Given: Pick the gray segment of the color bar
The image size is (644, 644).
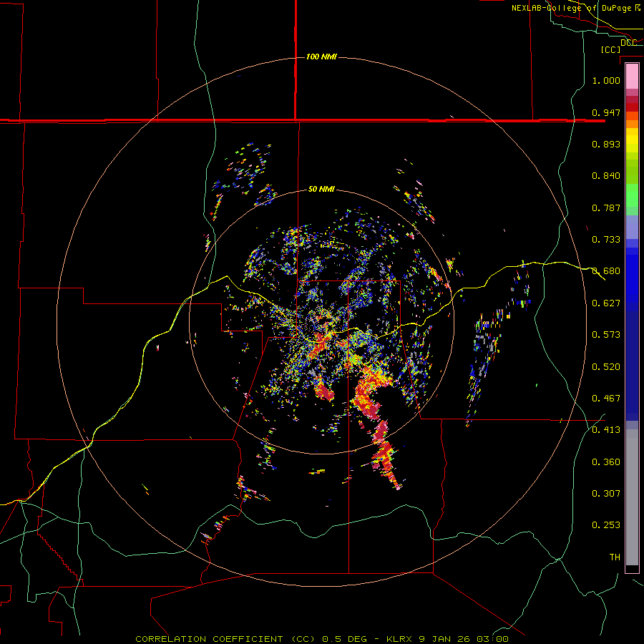Looking at the screenshot, I should [x=632, y=497].
